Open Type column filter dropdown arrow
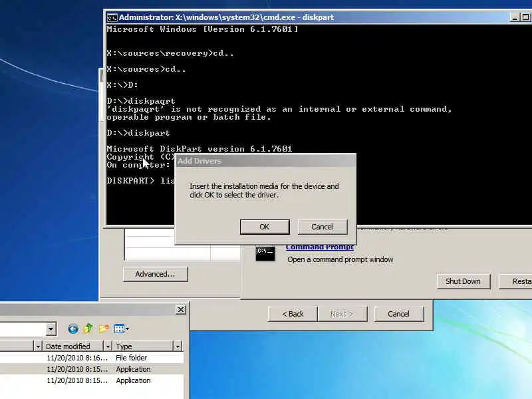 pos(178,346)
